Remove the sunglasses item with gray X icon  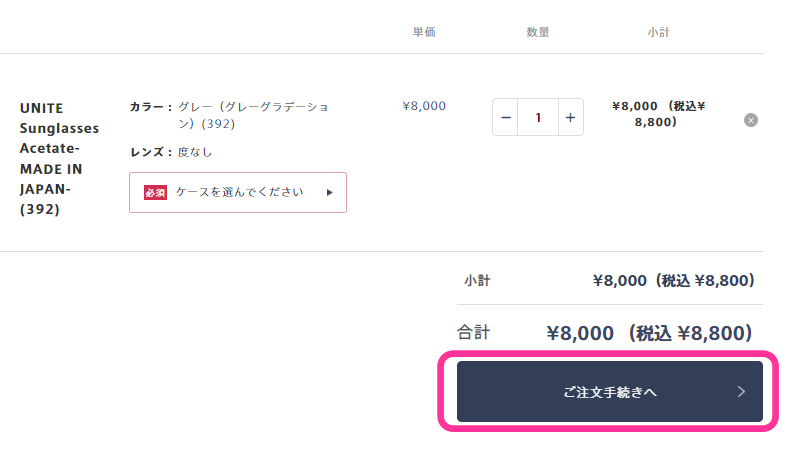coord(750,120)
